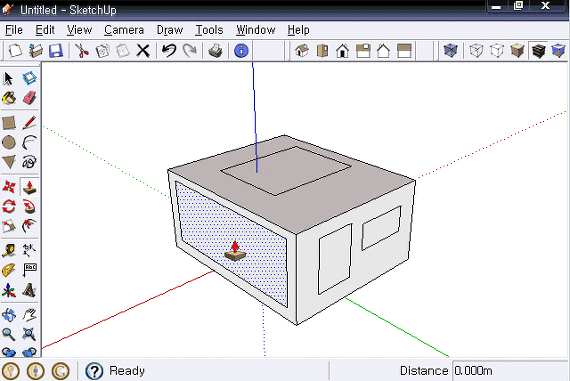Open the View menu
The image size is (570, 381).
click(x=79, y=30)
